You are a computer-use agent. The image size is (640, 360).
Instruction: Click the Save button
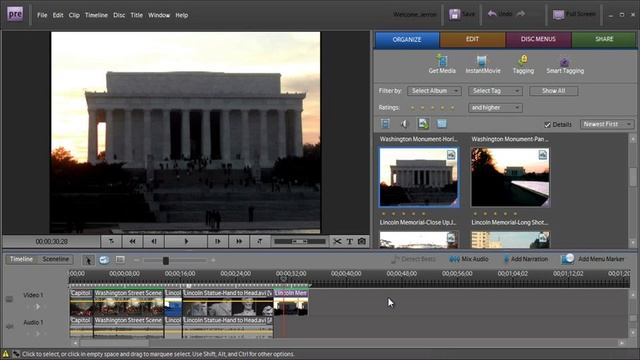coord(462,14)
